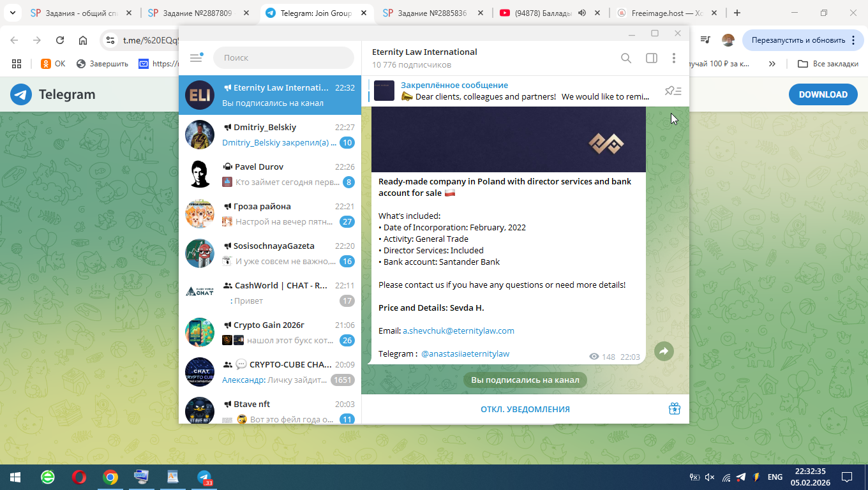Open the channel three-dot options menu
Viewport: 868px width, 490px height.
[x=673, y=58]
